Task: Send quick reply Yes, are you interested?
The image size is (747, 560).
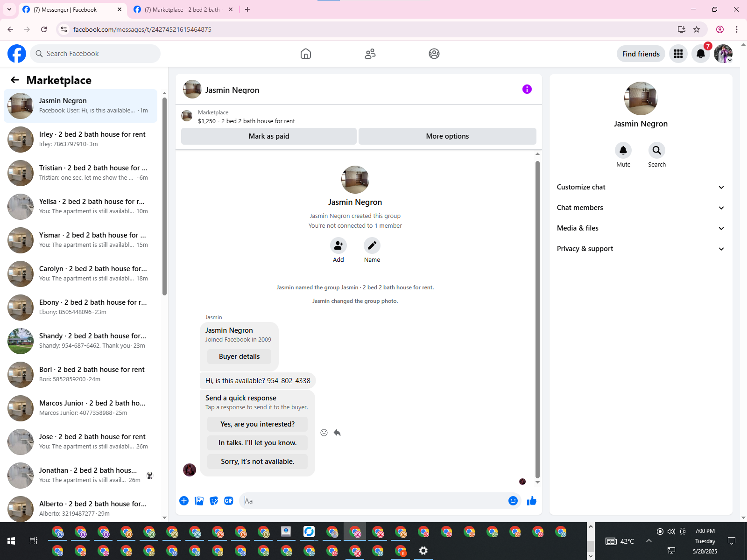Action: [x=257, y=424]
